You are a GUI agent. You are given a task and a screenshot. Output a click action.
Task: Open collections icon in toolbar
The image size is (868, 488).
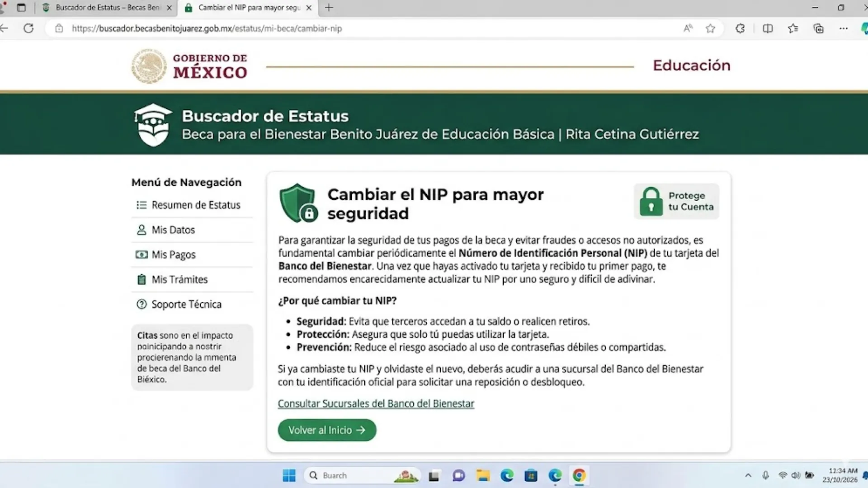point(819,28)
